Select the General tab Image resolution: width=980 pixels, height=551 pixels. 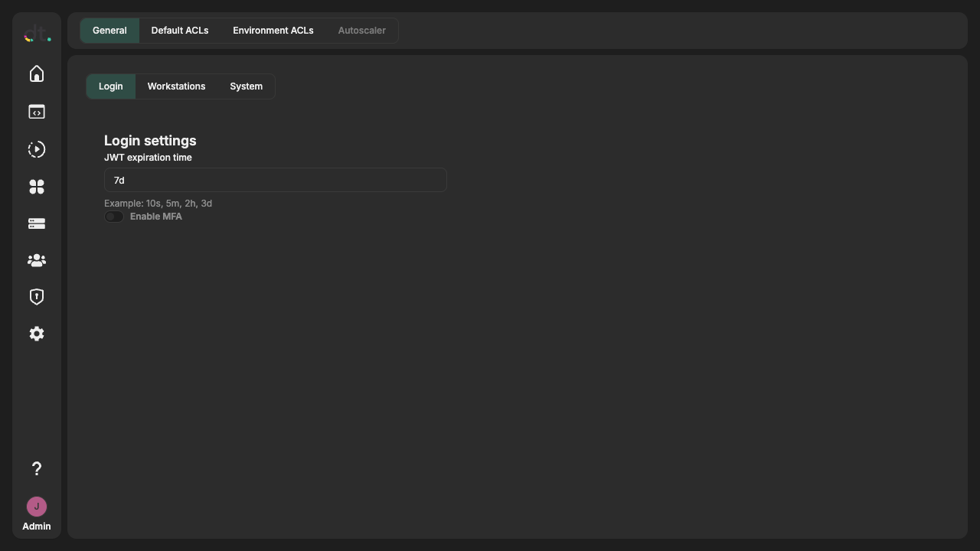[109, 31]
